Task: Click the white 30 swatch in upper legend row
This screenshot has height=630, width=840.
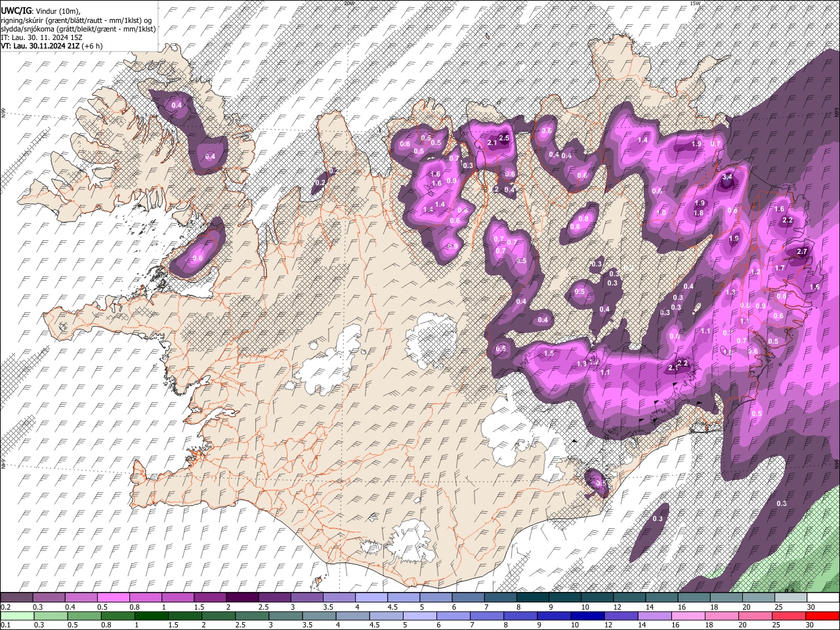Action: point(823,598)
